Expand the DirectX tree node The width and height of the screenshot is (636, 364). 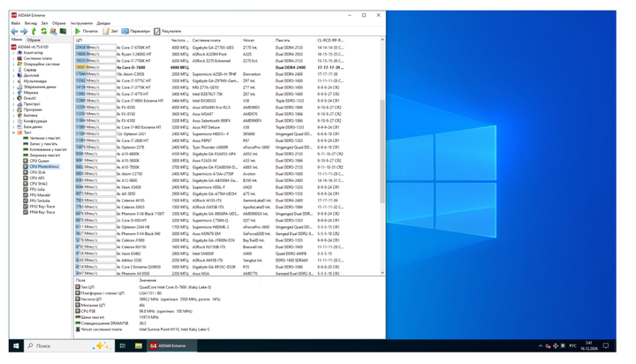coord(13,98)
